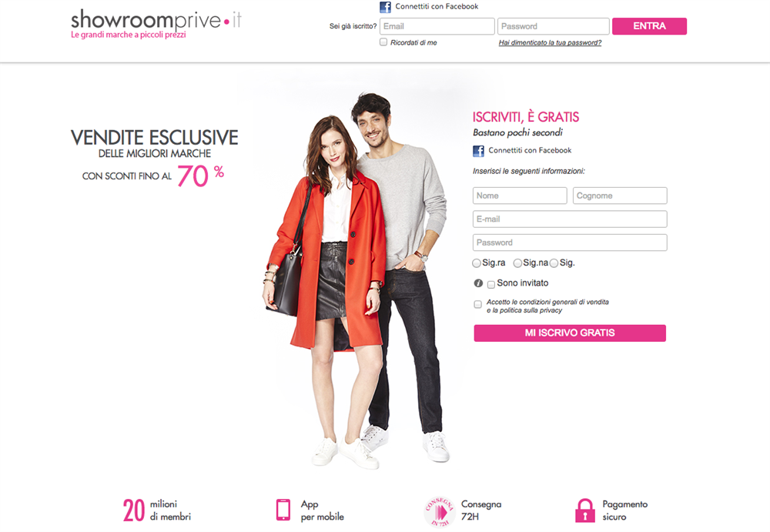Select the Sig.na radio button
770x532 pixels.
click(x=517, y=263)
